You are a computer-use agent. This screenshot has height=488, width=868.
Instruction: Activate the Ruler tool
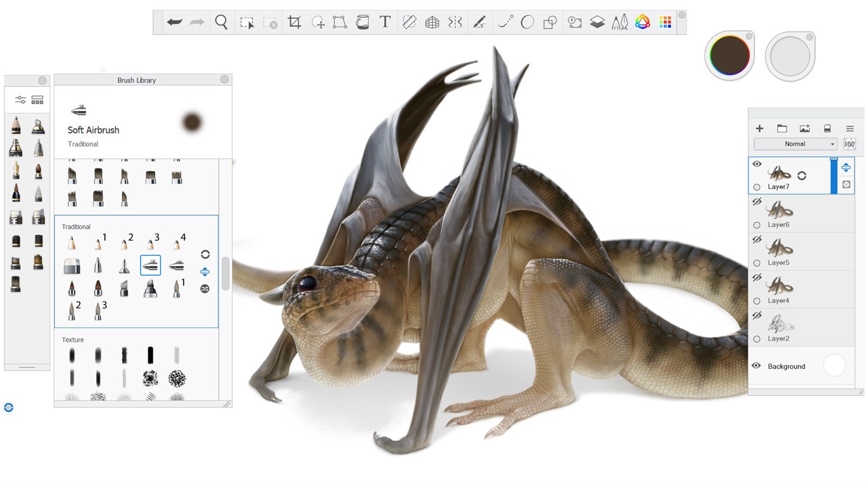409,22
